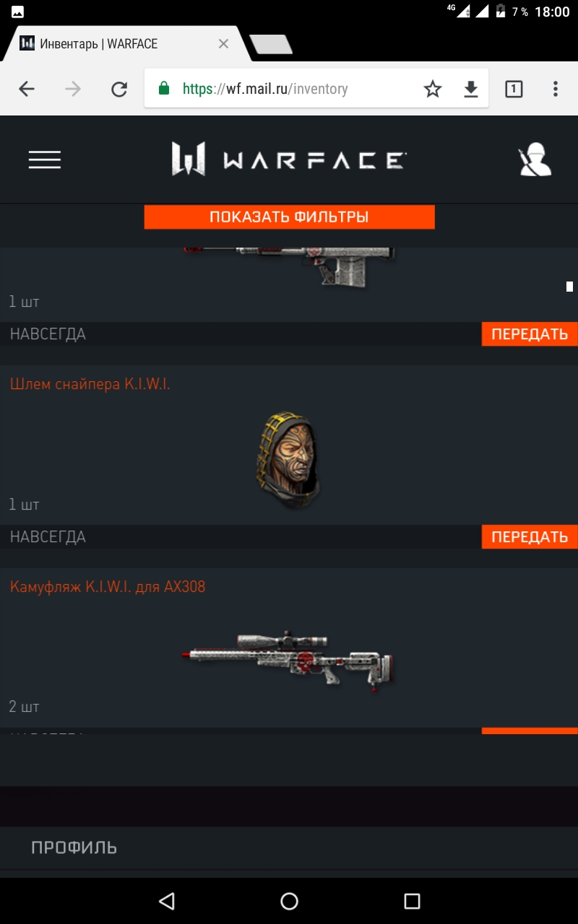Open the soldier profile icon
The width and height of the screenshot is (578, 924).
(x=535, y=160)
